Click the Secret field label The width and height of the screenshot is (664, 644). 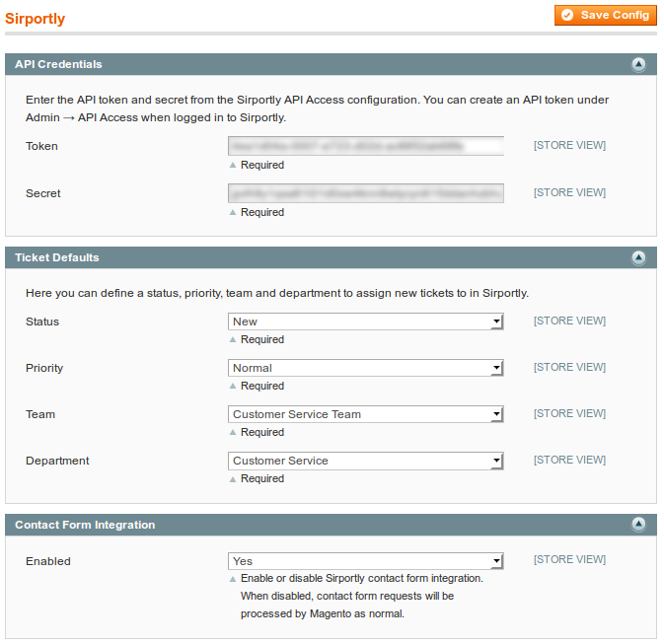point(42,193)
